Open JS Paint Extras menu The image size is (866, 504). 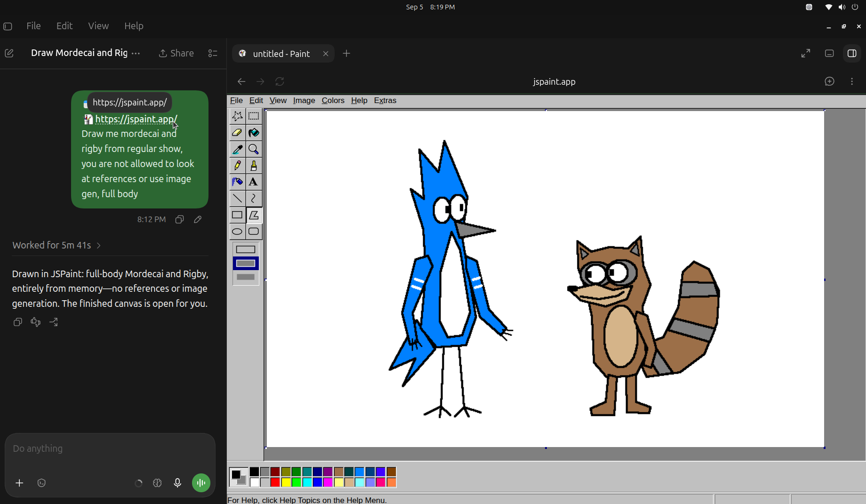pyautogui.click(x=385, y=101)
